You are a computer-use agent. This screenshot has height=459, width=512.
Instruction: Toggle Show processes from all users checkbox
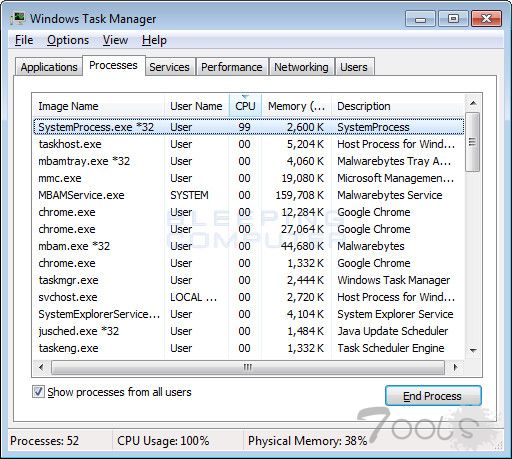(x=38, y=392)
